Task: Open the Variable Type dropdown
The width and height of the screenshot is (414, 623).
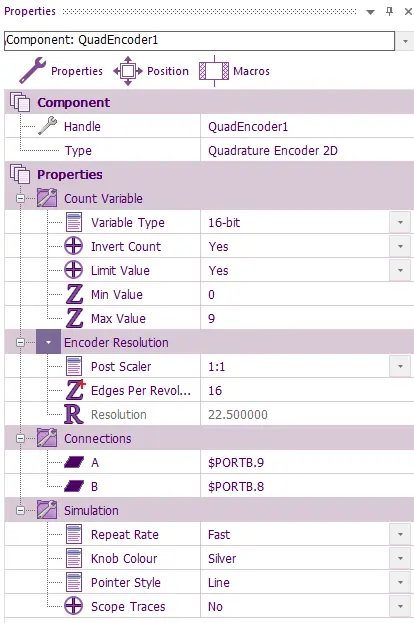Action: point(400,222)
